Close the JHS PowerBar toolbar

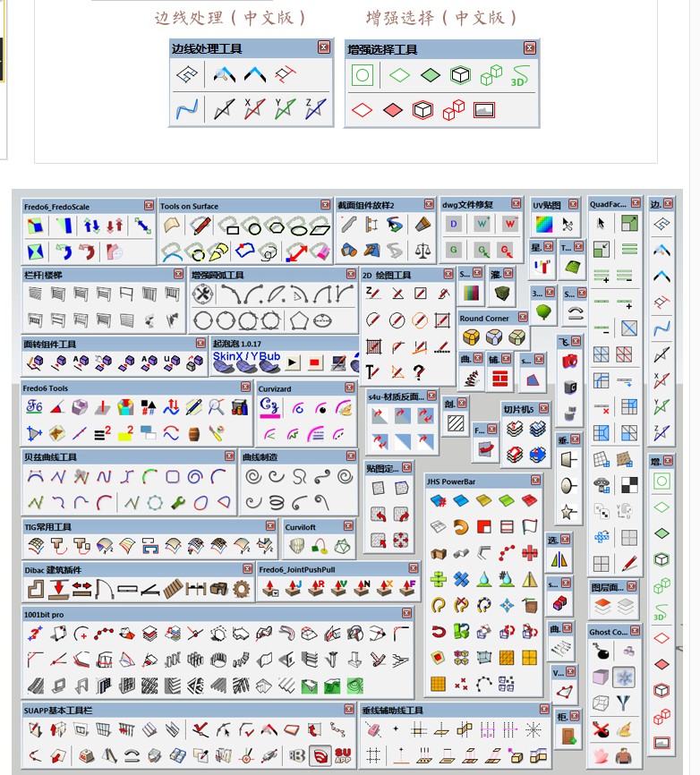click(x=536, y=480)
